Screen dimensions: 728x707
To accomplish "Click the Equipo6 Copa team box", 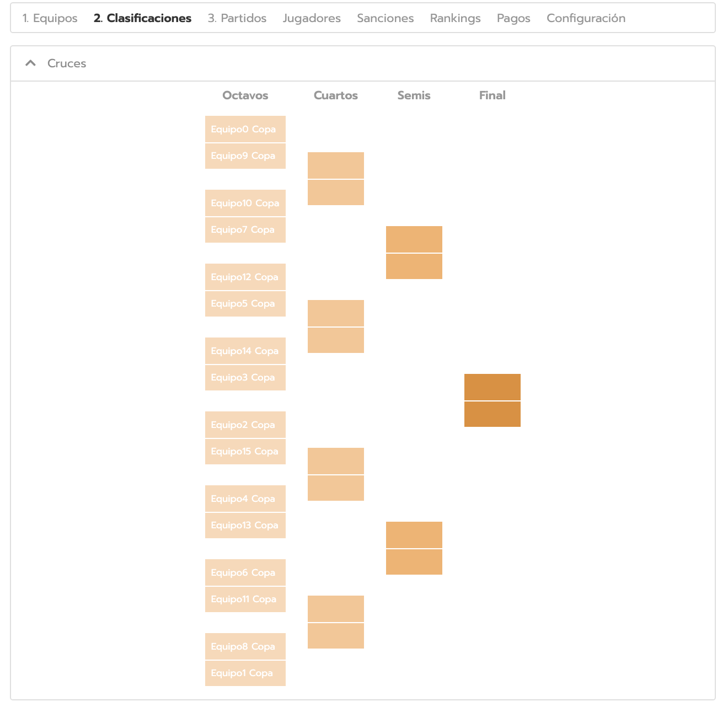I will (245, 572).
